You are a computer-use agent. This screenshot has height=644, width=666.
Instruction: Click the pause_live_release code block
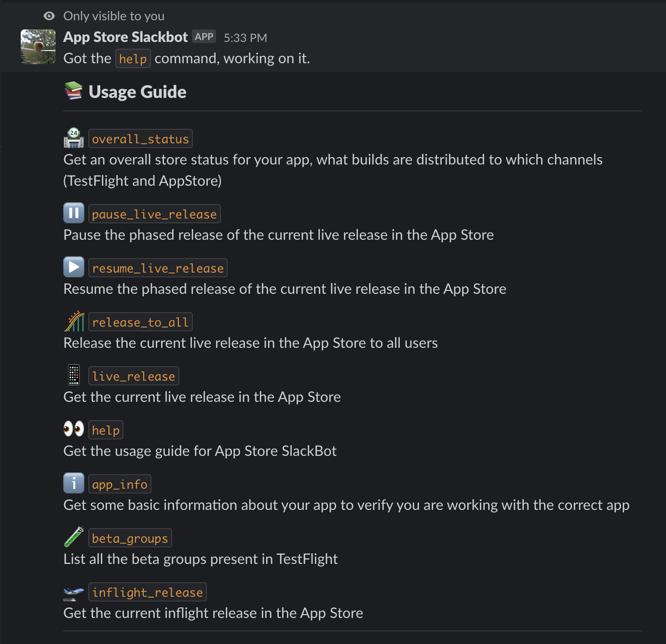click(x=154, y=213)
